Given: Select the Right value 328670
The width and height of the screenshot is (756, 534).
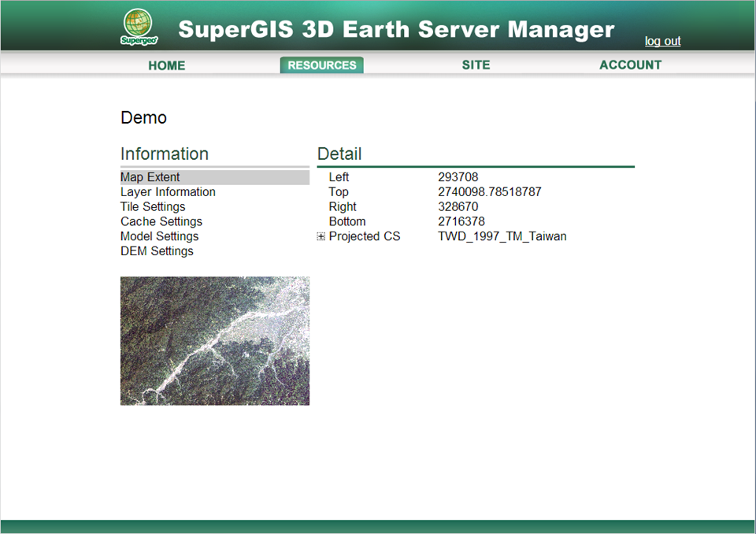Looking at the screenshot, I should pyautogui.click(x=458, y=207).
